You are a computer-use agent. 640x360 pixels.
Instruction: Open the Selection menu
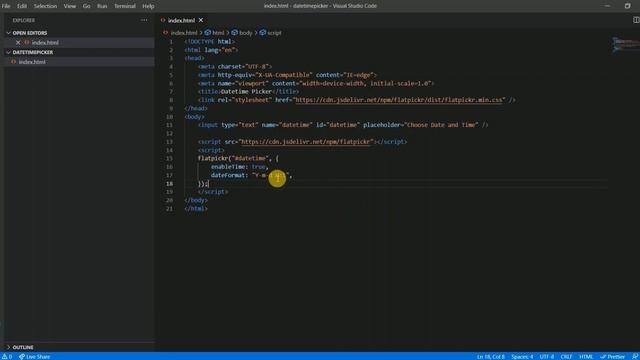pyautogui.click(x=45, y=6)
